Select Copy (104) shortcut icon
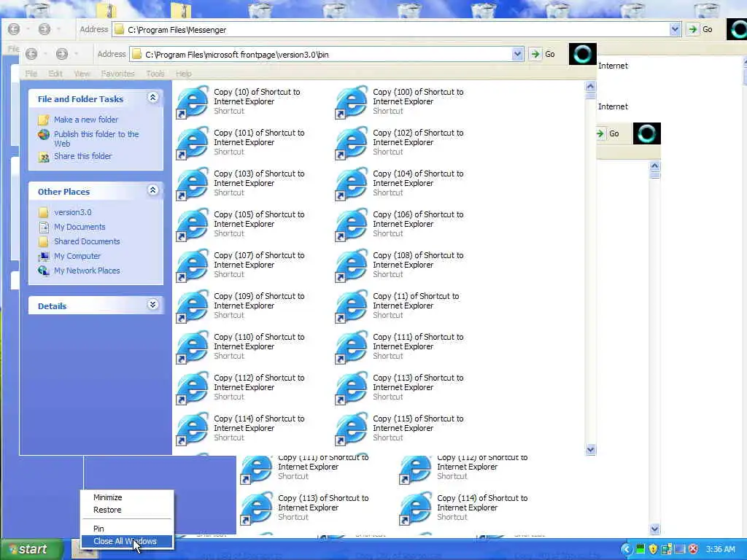The width and height of the screenshot is (747, 560). [352, 183]
